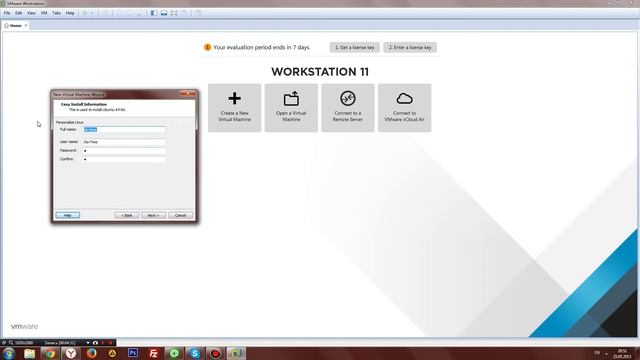Click the system clock in the taskbar
The image size is (640, 360).
(622, 353)
